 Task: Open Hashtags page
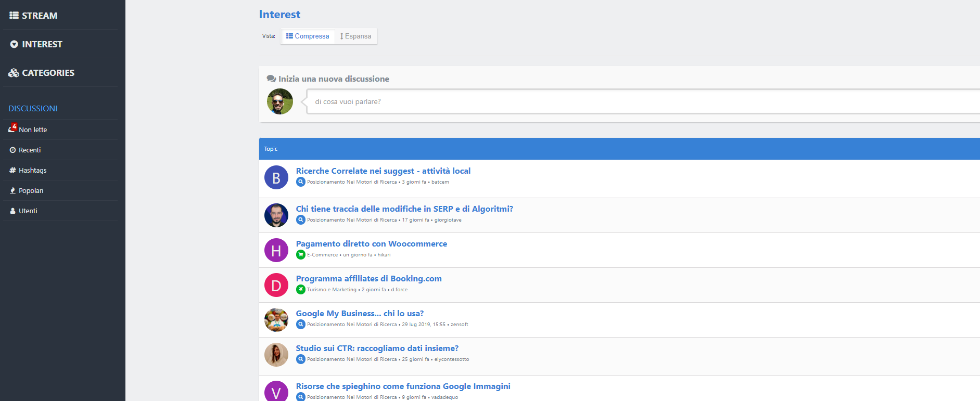click(33, 170)
